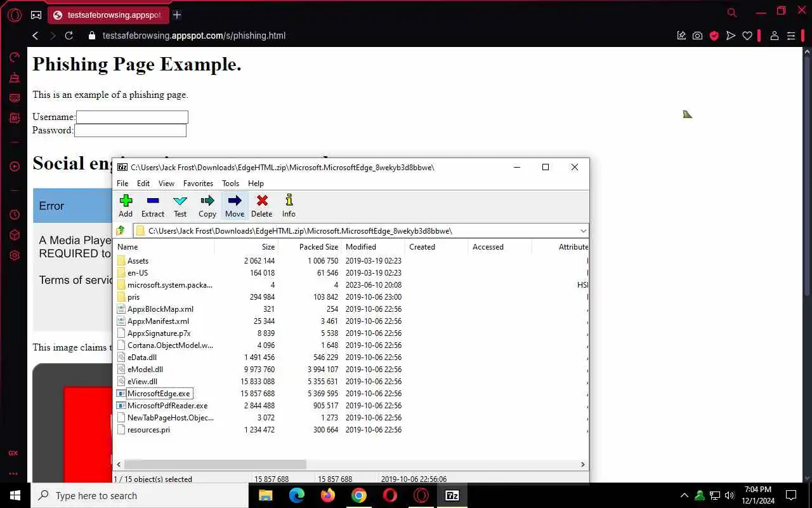812x508 pixels.
Task: Add page to bookmarks heart icon
Action: point(747,36)
